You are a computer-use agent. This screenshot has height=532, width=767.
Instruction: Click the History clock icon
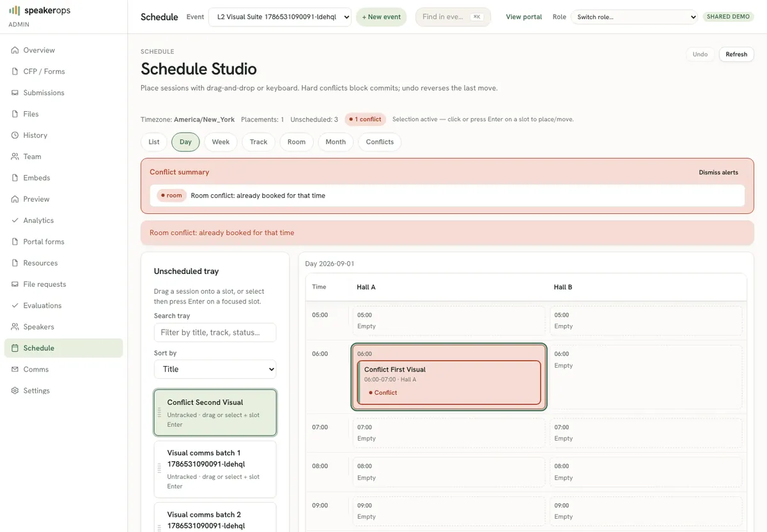[x=15, y=135]
